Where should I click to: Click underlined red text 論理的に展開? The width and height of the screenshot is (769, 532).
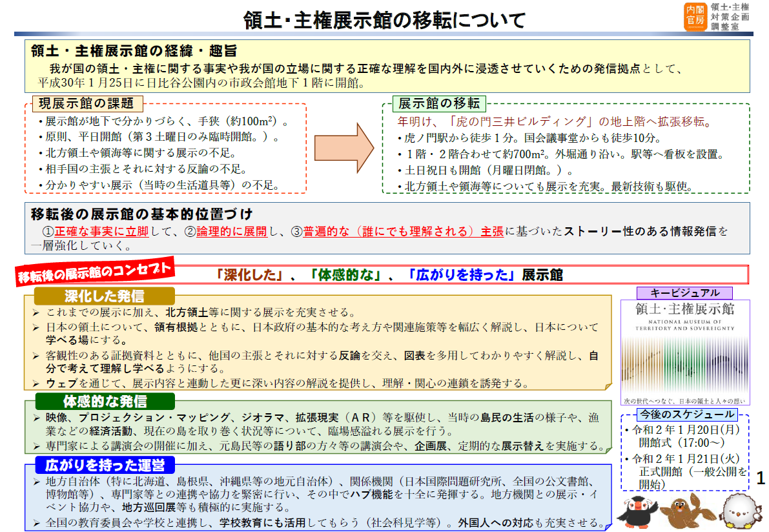231,231
